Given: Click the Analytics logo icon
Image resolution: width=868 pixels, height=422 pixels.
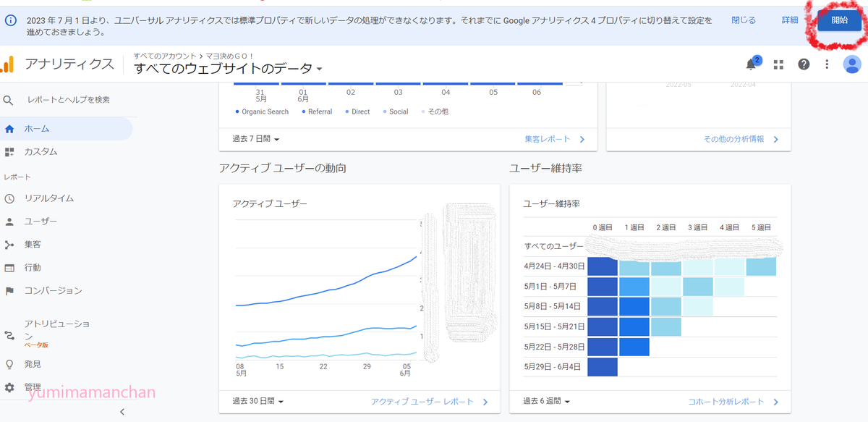Looking at the screenshot, I should pos(7,64).
